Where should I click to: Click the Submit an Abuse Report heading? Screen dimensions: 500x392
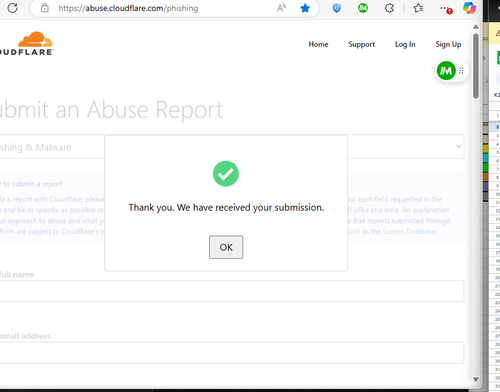(x=111, y=110)
